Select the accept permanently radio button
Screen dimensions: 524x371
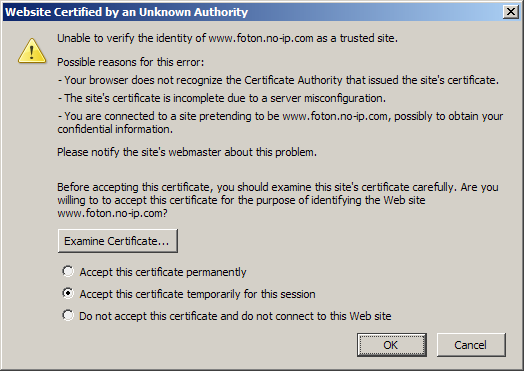click(68, 271)
